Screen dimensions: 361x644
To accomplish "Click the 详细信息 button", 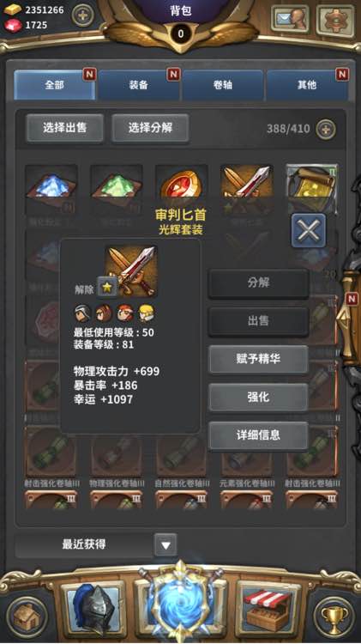I will coord(258,435).
